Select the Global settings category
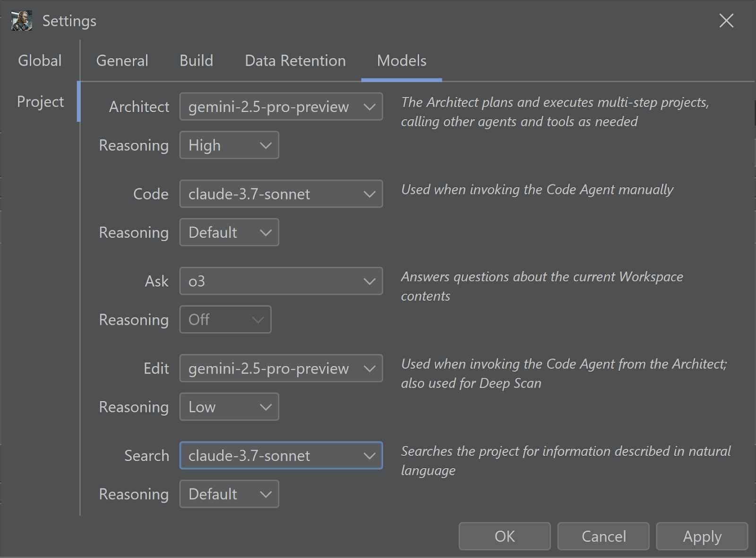This screenshot has height=558, width=756. [x=40, y=61]
